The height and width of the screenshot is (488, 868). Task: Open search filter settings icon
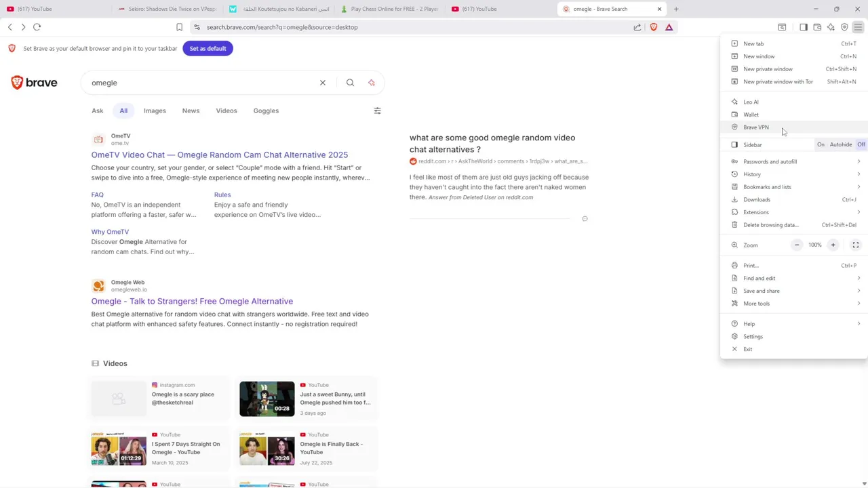point(378,110)
